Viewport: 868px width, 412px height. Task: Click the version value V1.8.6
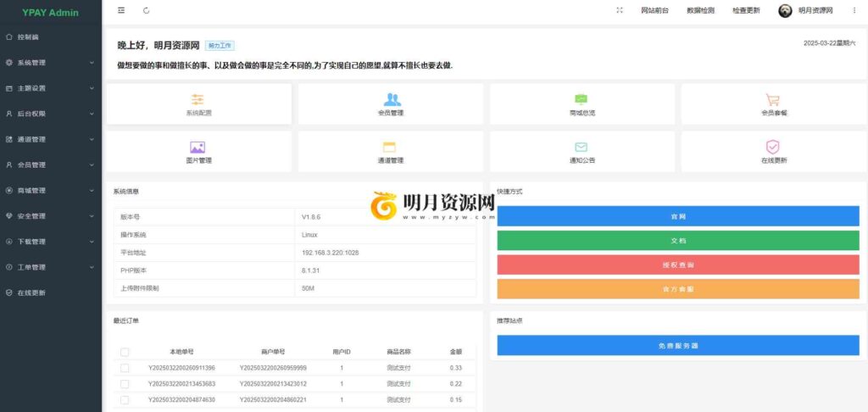311,217
